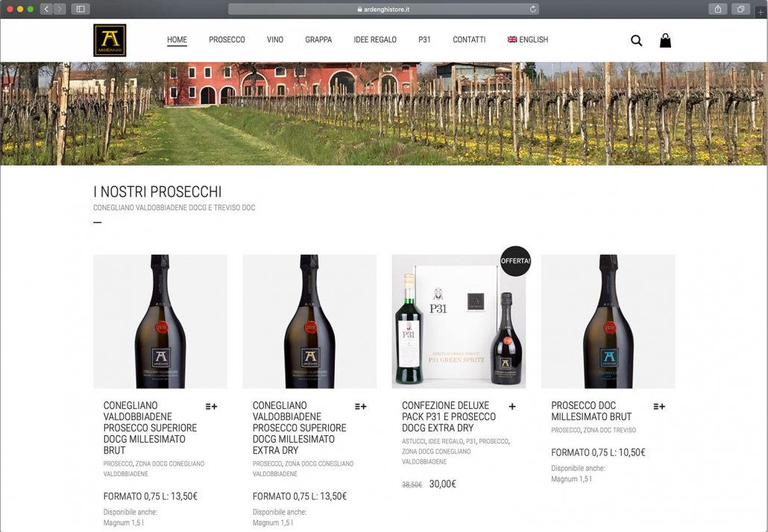Image resolution: width=768 pixels, height=532 pixels.
Task: Click the Zona DOC Treviso category link
Action: point(610,430)
